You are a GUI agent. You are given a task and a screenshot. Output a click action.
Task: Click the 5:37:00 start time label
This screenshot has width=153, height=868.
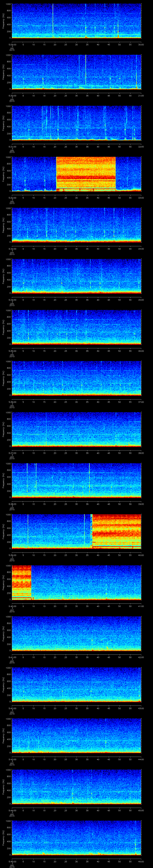[x=12, y=453]
